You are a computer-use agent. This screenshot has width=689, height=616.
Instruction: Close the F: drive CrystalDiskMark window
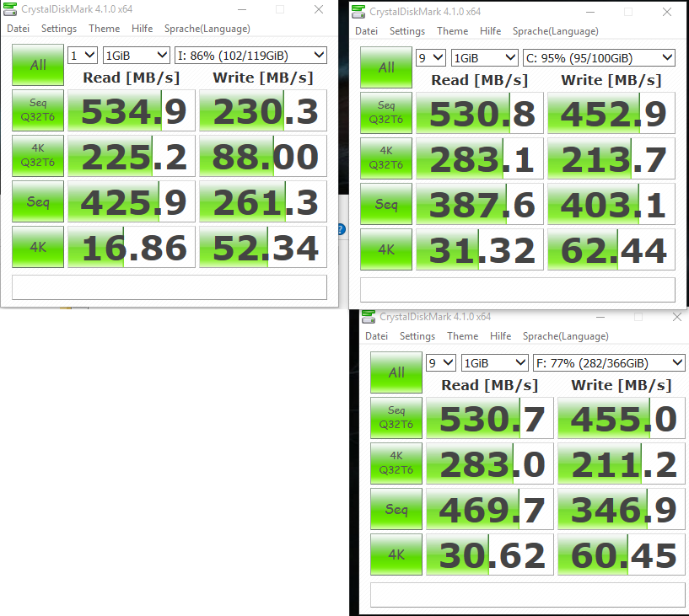pyautogui.click(x=676, y=317)
